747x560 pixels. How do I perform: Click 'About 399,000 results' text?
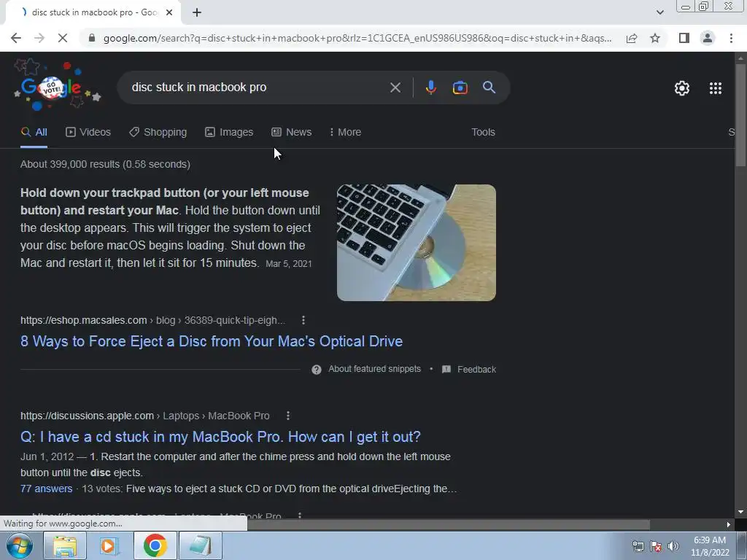coord(105,164)
